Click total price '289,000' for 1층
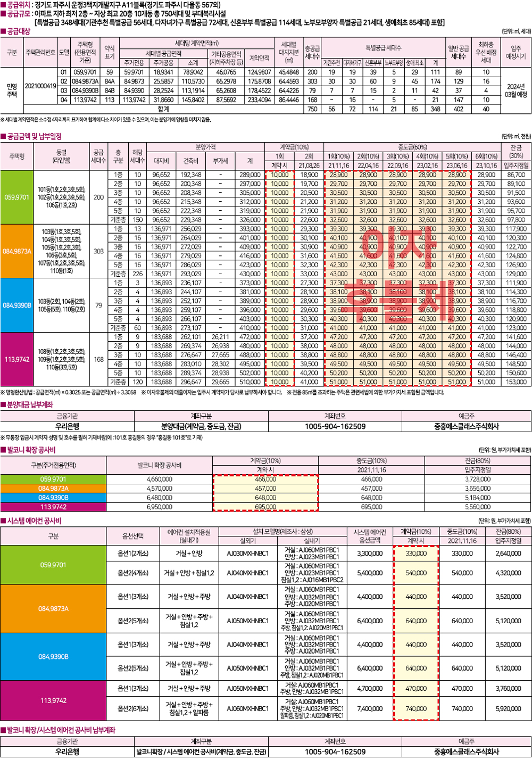The height and width of the screenshot is (760, 532). tap(250, 175)
